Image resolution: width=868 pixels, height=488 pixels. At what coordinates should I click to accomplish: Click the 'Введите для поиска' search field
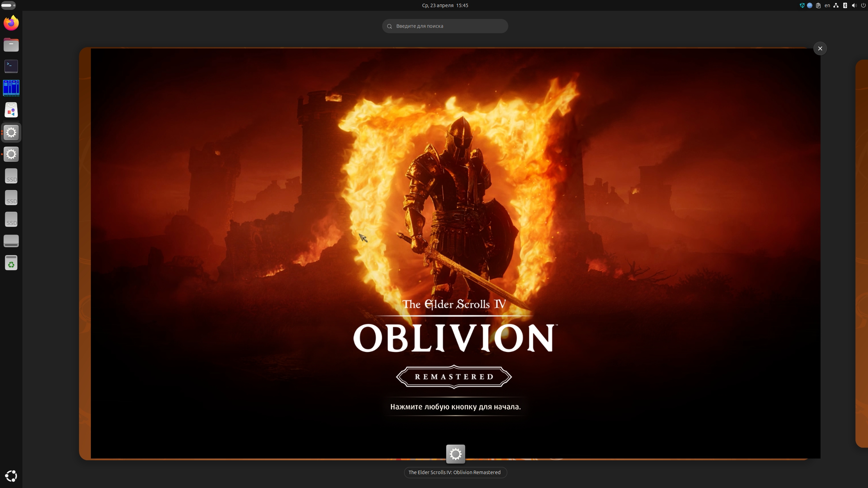pos(445,26)
